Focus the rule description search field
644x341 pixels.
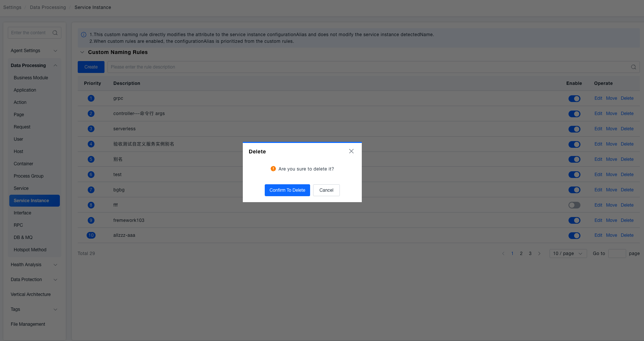click(x=373, y=67)
